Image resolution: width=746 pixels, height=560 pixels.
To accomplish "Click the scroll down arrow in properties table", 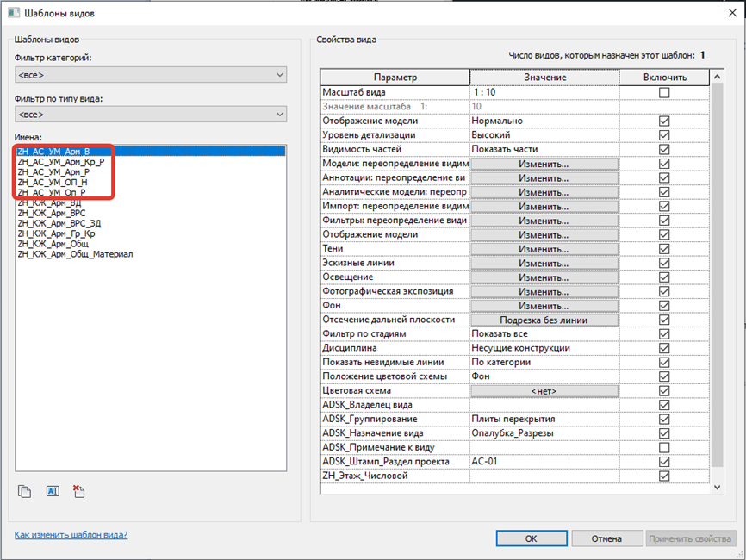I will click(717, 488).
